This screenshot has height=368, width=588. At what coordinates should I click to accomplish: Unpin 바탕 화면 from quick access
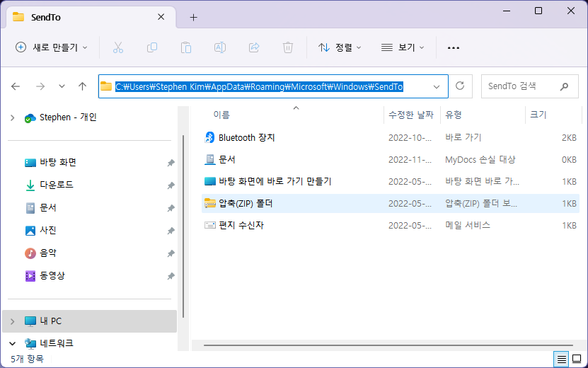171,163
